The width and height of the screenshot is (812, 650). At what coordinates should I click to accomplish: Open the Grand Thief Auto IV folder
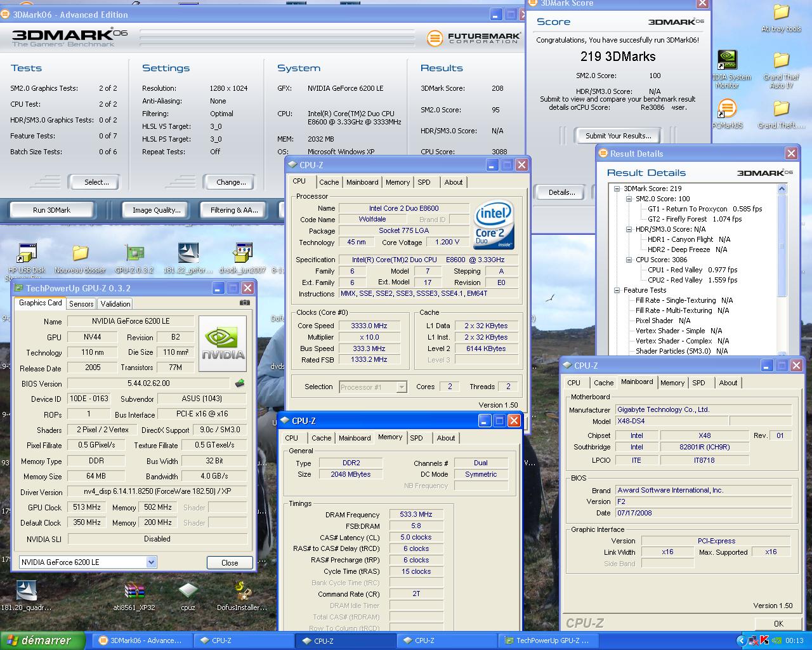(781, 70)
